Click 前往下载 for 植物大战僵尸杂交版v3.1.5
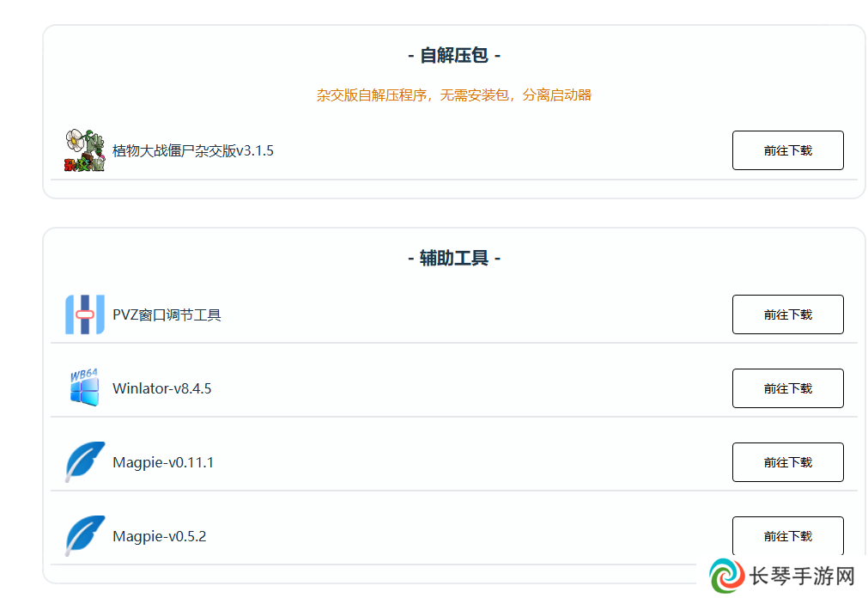868x598 pixels. [788, 150]
